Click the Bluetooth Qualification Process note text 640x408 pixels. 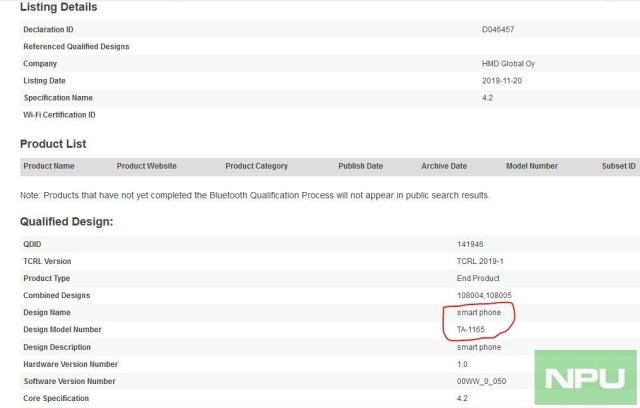(255, 195)
